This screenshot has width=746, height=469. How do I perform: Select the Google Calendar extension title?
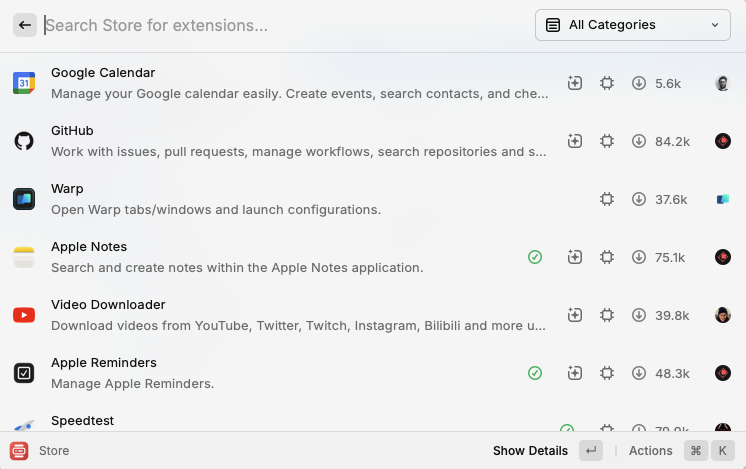[x=103, y=73]
